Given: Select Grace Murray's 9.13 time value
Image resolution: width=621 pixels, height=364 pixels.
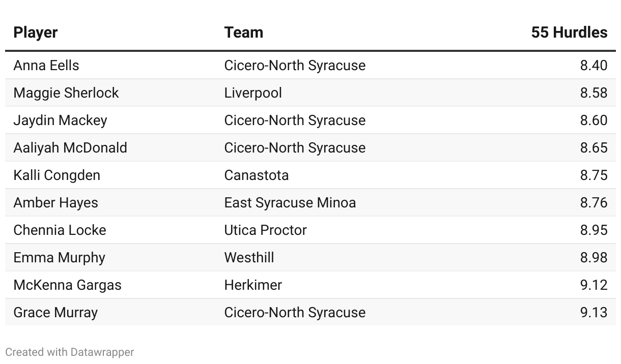Looking at the screenshot, I should [594, 312].
